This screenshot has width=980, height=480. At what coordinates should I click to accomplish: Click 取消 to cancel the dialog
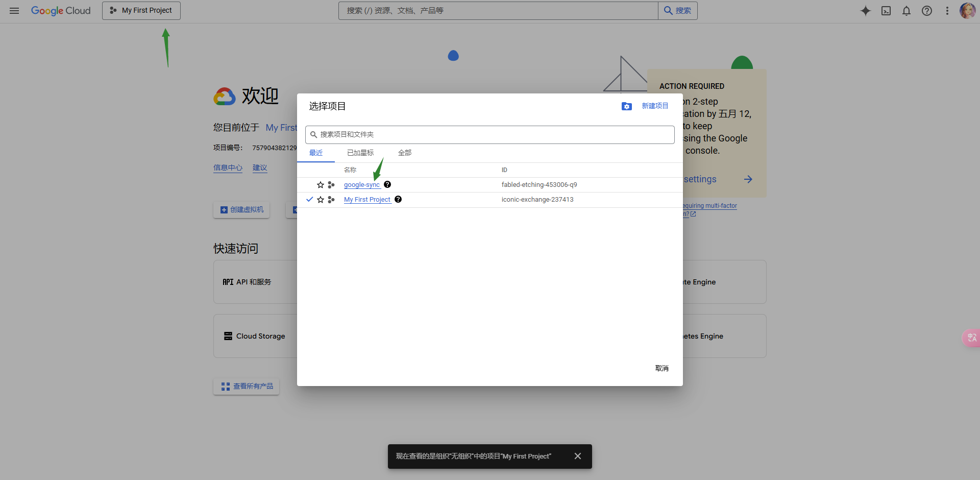coord(662,368)
